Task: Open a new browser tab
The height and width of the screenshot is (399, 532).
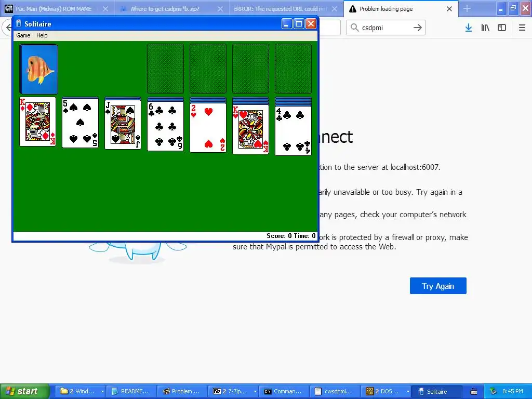Action: coord(467,8)
